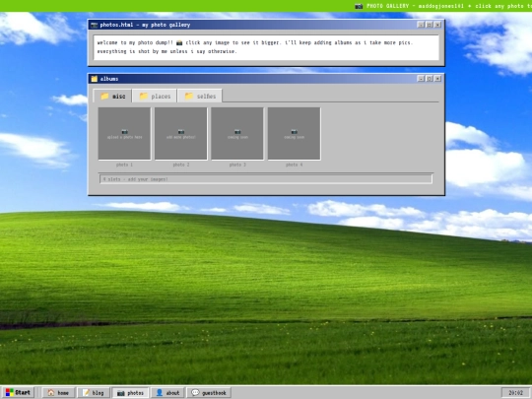Click the Start button in the taskbar
The image size is (532, 399).
19,392
